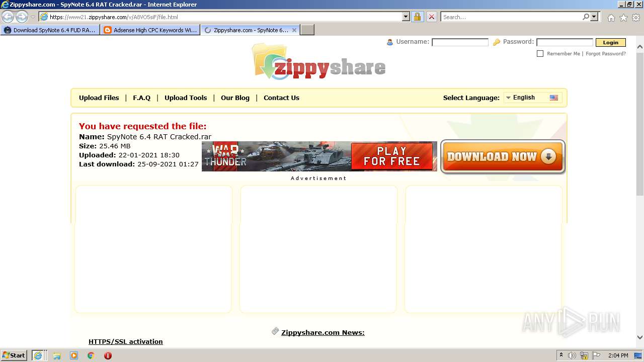Open a new blank tab
Image resolution: width=644 pixels, height=362 pixels.
point(307,30)
